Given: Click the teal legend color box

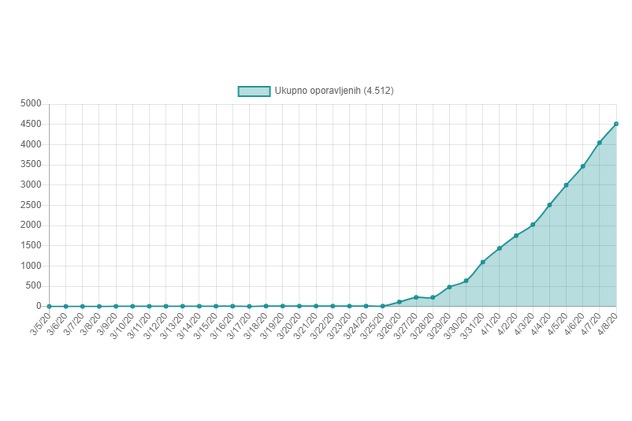Looking at the screenshot, I should 254,91.
